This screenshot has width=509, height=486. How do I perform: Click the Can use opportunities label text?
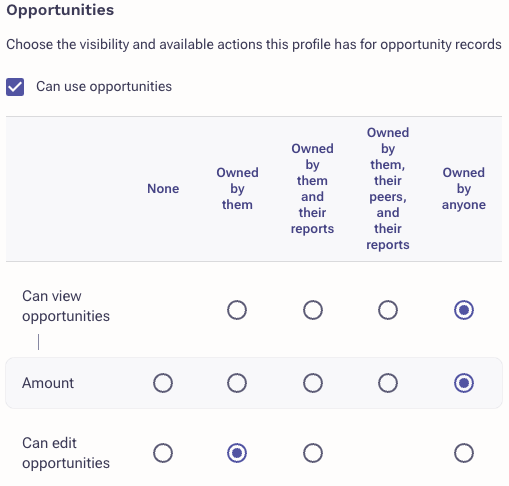pos(104,87)
